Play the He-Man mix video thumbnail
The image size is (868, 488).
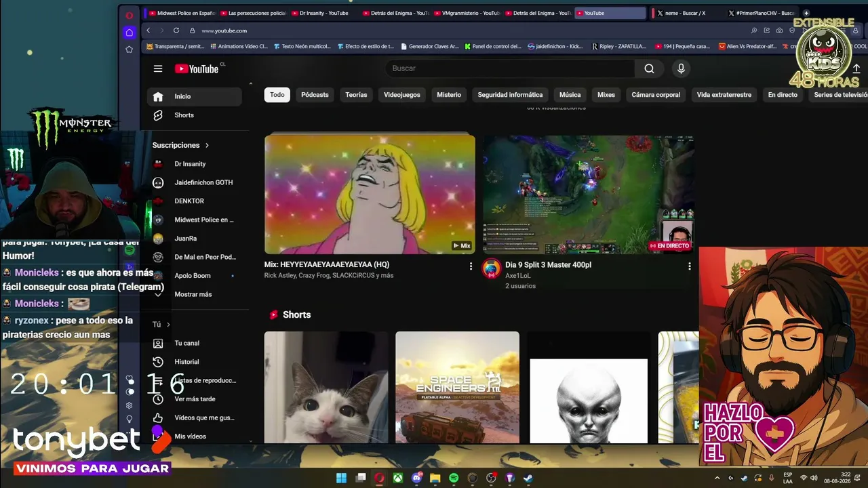click(x=370, y=195)
